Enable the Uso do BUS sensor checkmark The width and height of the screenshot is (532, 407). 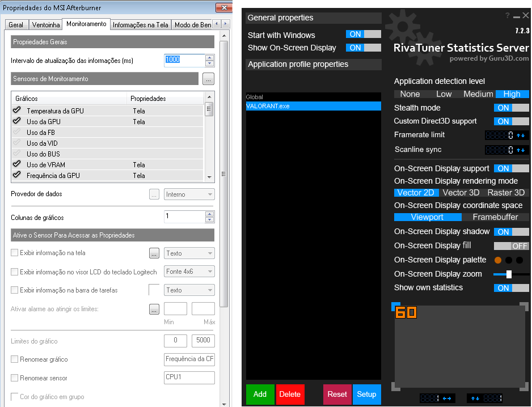16,154
